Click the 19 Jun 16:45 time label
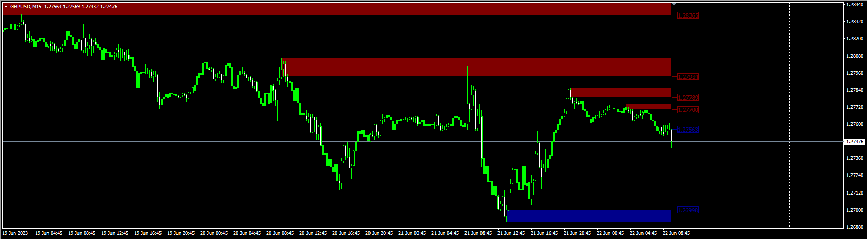The width and height of the screenshot is (868, 240). click(x=148, y=233)
